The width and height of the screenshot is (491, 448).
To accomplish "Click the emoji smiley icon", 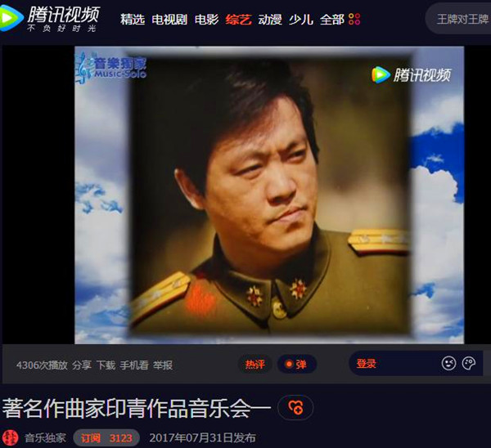I will [x=448, y=363].
